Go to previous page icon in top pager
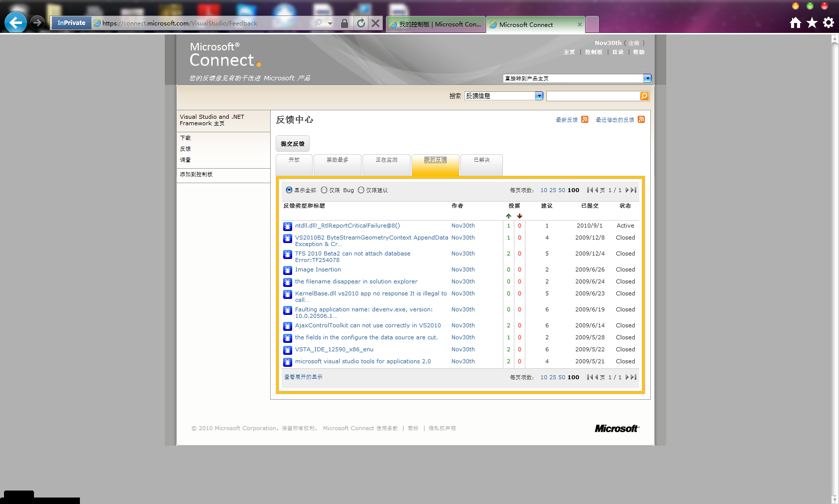The height and width of the screenshot is (504, 839). tap(596, 190)
